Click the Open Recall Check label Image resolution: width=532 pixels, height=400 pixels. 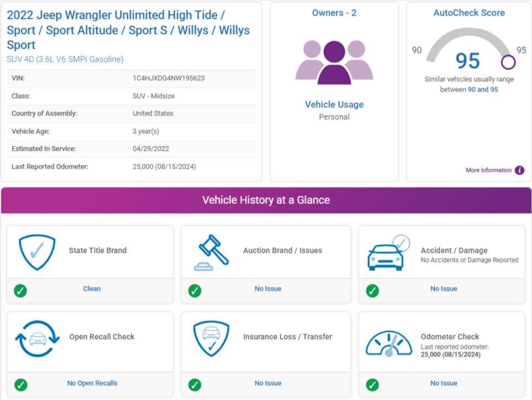point(102,337)
